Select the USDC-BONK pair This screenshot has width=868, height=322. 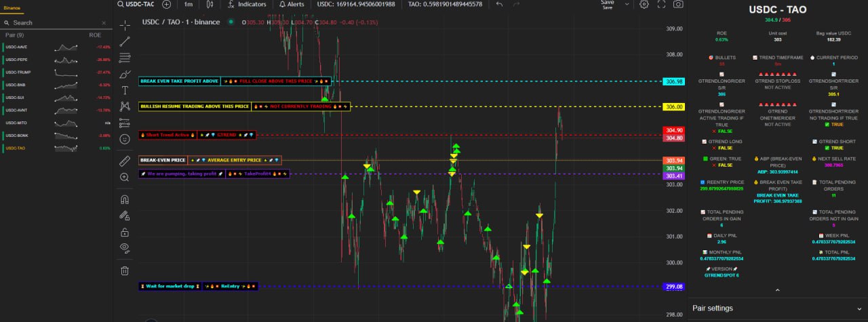tap(56, 136)
